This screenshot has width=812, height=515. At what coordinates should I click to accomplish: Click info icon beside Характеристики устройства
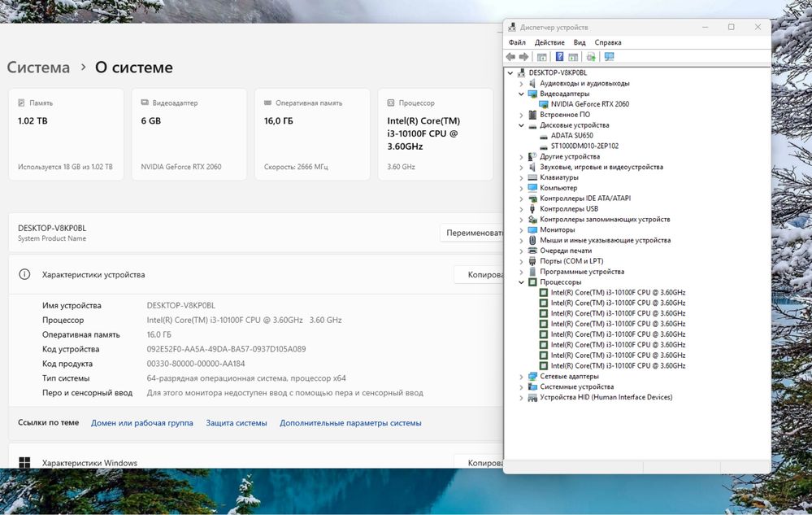click(x=24, y=275)
